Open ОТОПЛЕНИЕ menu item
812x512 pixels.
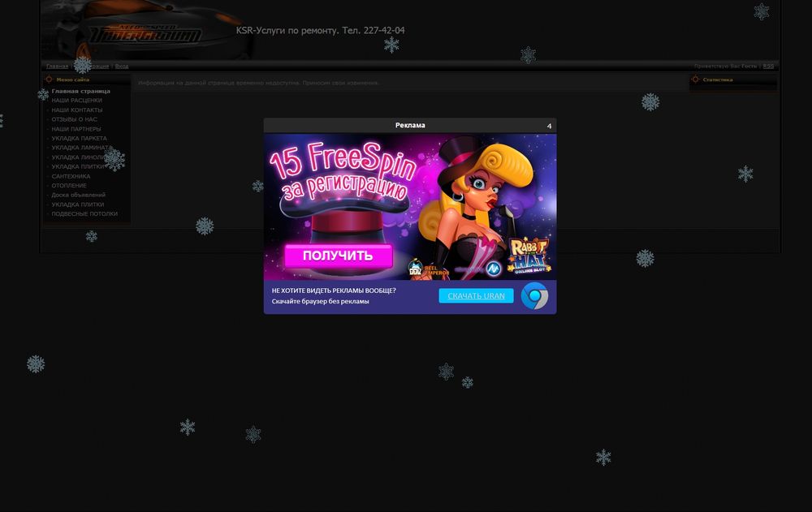click(69, 185)
